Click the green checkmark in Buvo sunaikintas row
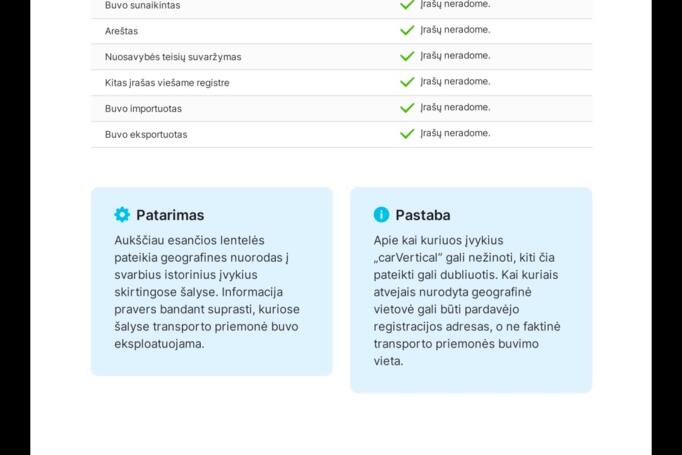Viewport: 682px width, 455px height. (x=407, y=5)
